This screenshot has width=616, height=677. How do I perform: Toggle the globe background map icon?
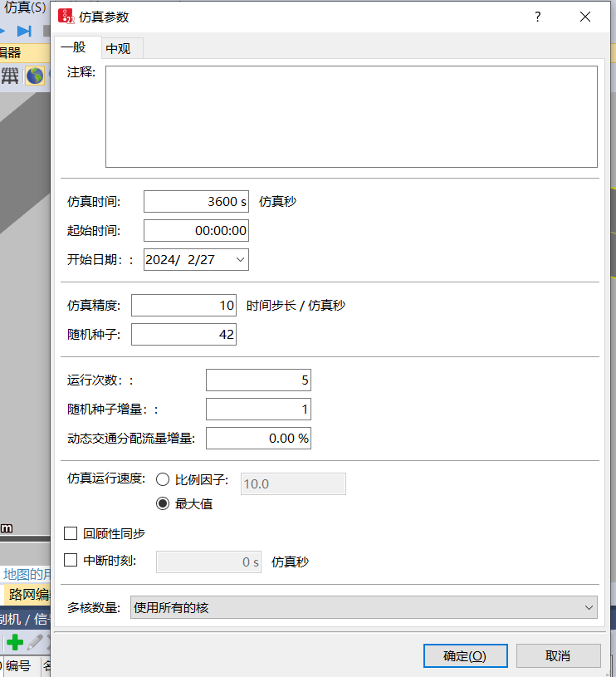35,76
